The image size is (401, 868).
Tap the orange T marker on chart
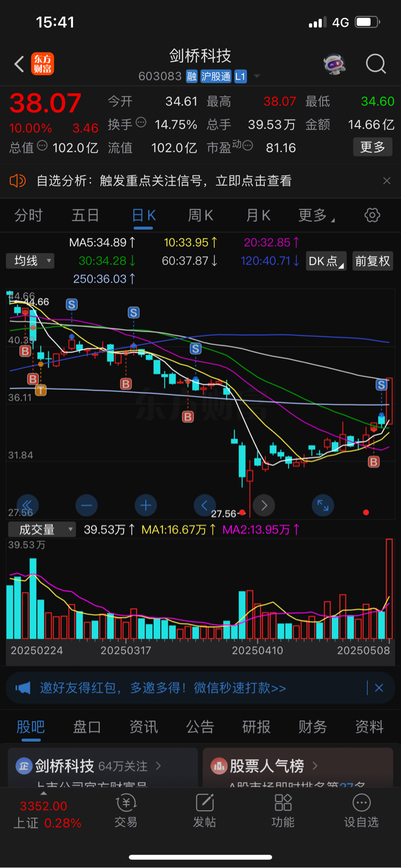(x=41, y=390)
